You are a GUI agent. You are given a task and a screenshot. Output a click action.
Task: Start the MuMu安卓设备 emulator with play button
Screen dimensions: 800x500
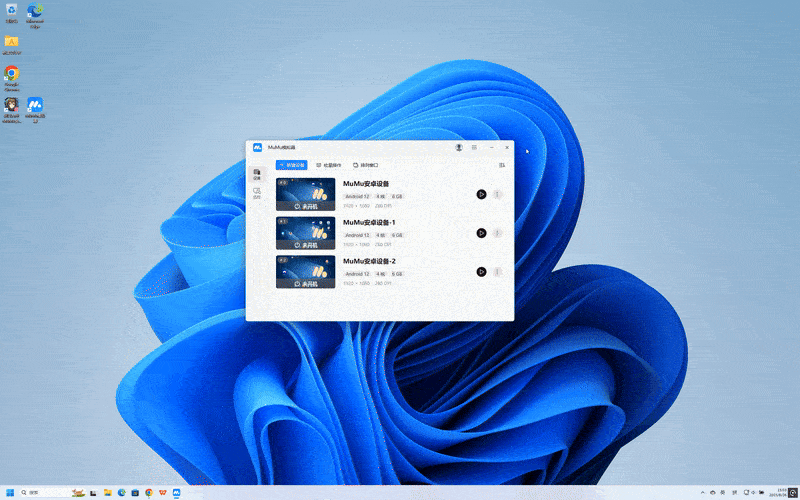point(481,194)
